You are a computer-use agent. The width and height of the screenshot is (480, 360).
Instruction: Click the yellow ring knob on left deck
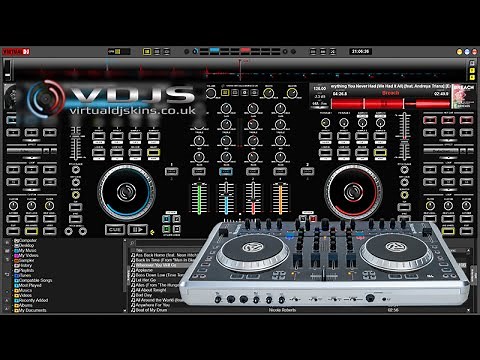pos(76,195)
